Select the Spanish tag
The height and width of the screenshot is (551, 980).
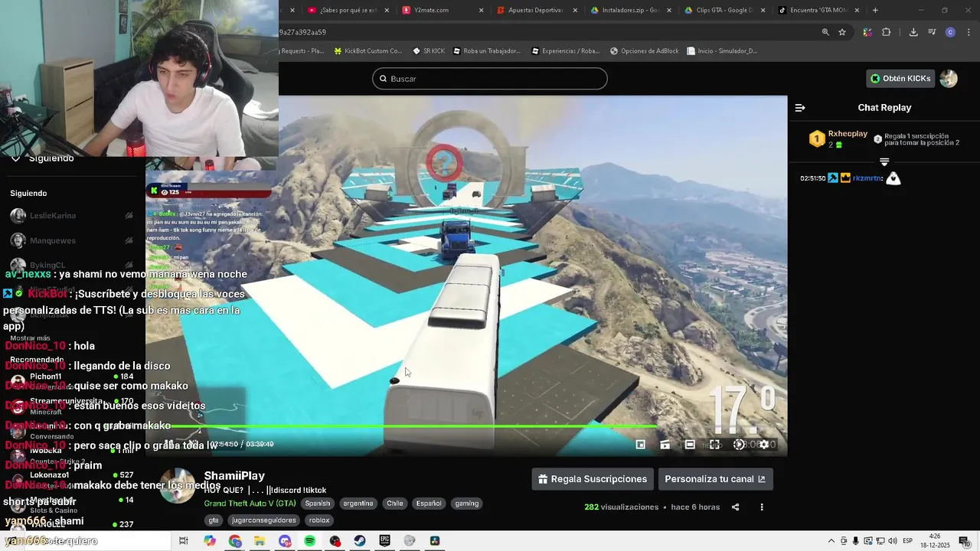click(317, 504)
